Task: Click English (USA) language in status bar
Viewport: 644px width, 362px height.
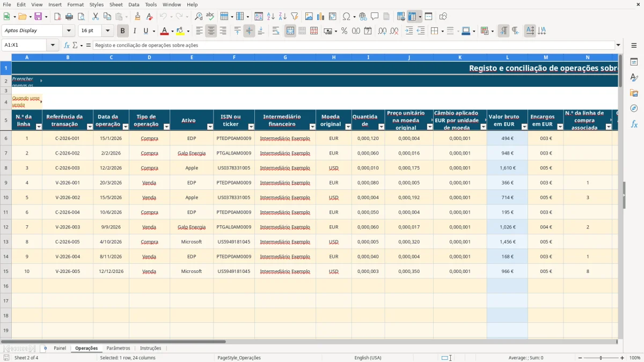Action: [x=368, y=358]
